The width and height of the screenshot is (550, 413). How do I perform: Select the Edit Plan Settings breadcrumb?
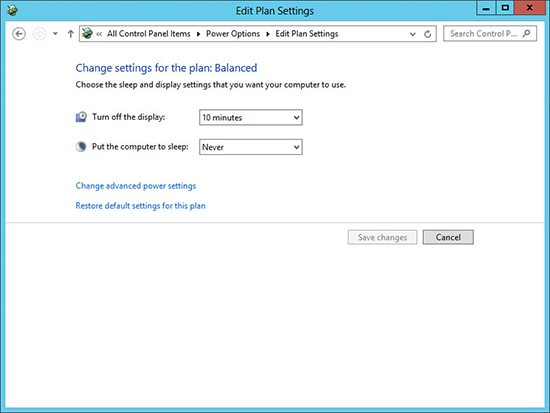pyautogui.click(x=307, y=34)
